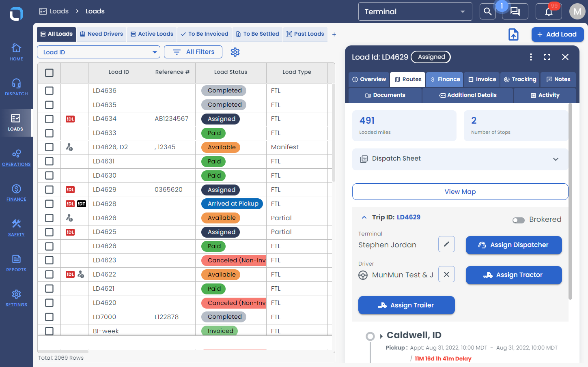Tick checkbox for load LD4628
Image resolution: width=588 pixels, height=367 pixels.
[x=49, y=204]
